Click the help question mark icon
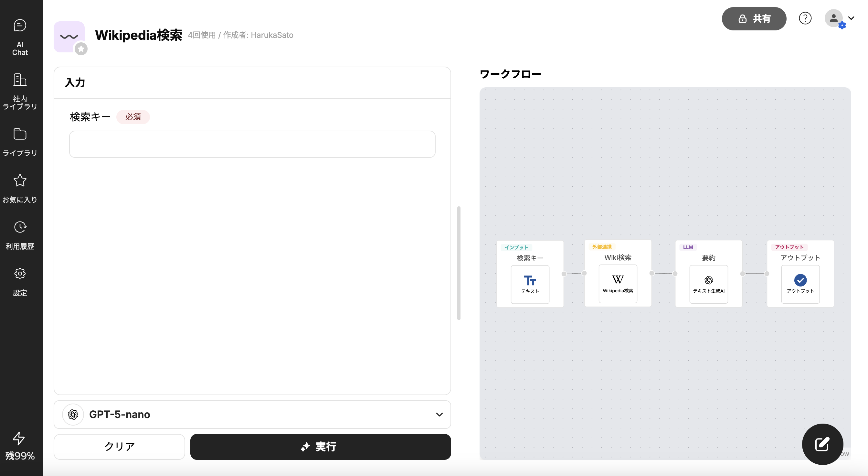This screenshot has height=476, width=868. click(x=805, y=18)
